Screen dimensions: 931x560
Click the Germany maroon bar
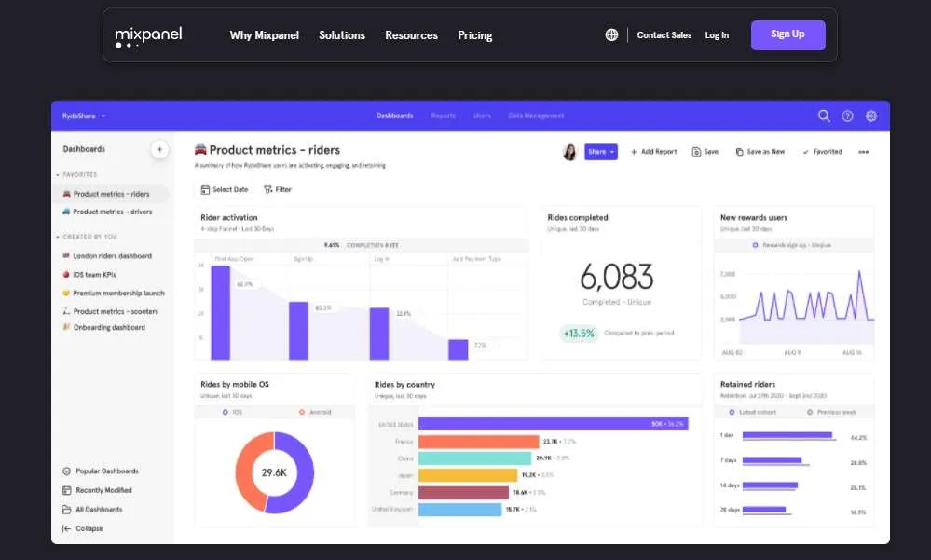464,492
